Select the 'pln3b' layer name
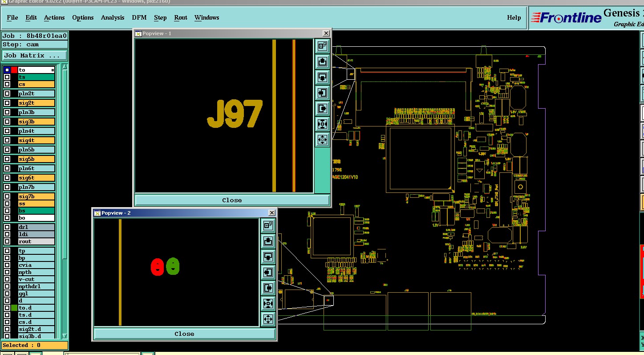The image size is (644, 355). tap(36, 112)
